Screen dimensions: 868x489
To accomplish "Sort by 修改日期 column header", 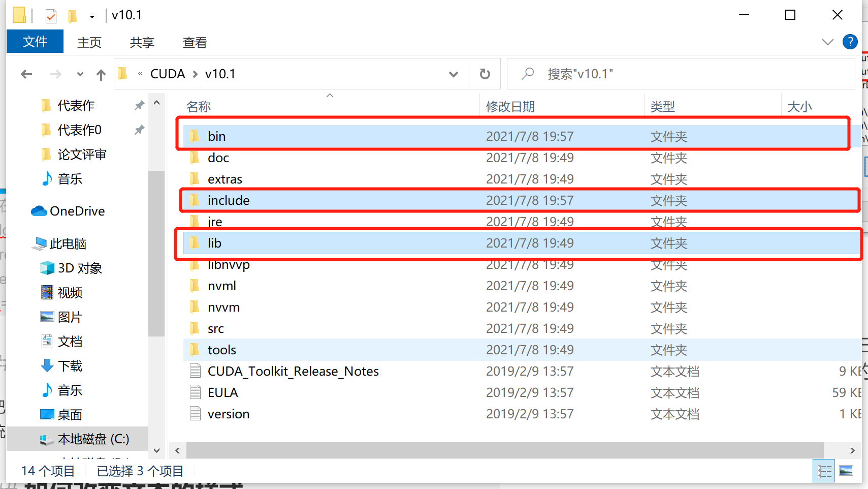I will (x=510, y=106).
